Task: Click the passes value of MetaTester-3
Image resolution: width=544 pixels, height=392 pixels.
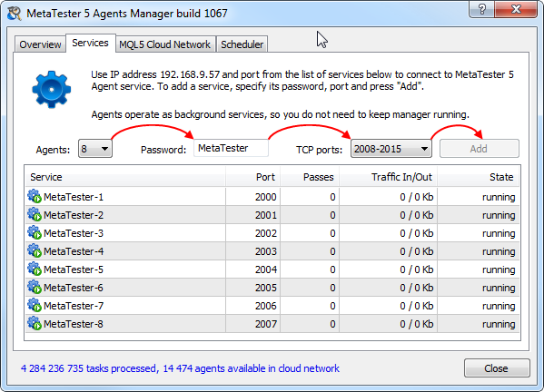Action: pos(332,233)
